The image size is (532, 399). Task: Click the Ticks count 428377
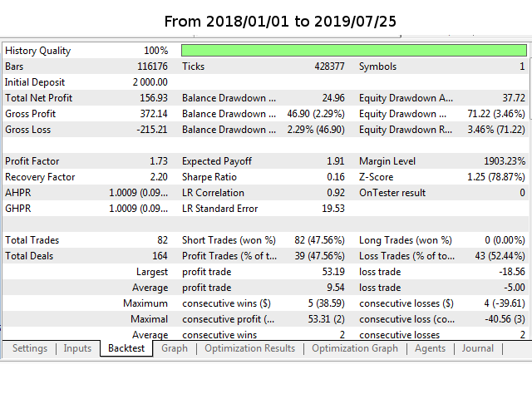click(328, 66)
